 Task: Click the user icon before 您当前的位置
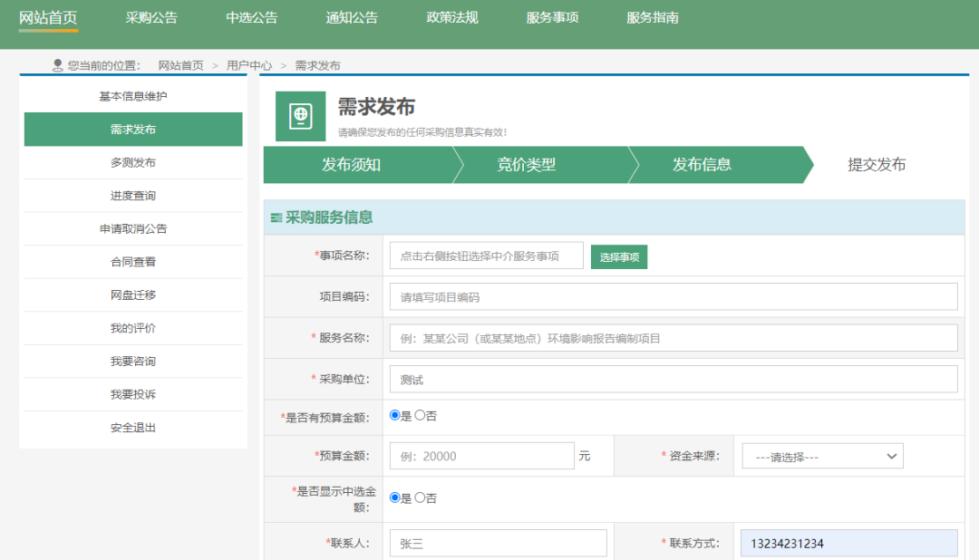click(x=56, y=63)
